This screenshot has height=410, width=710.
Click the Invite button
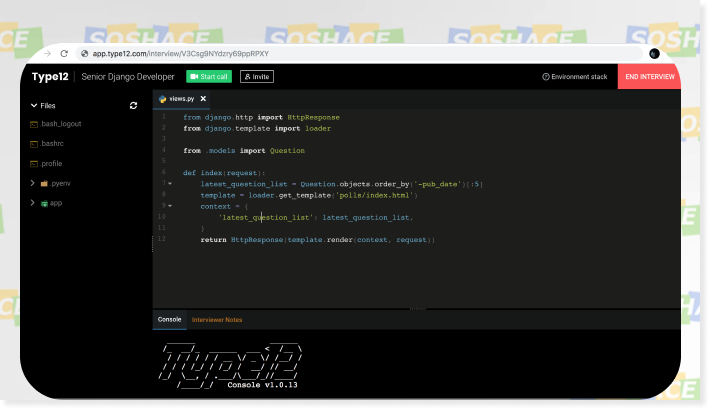pyautogui.click(x=257, y=77)
